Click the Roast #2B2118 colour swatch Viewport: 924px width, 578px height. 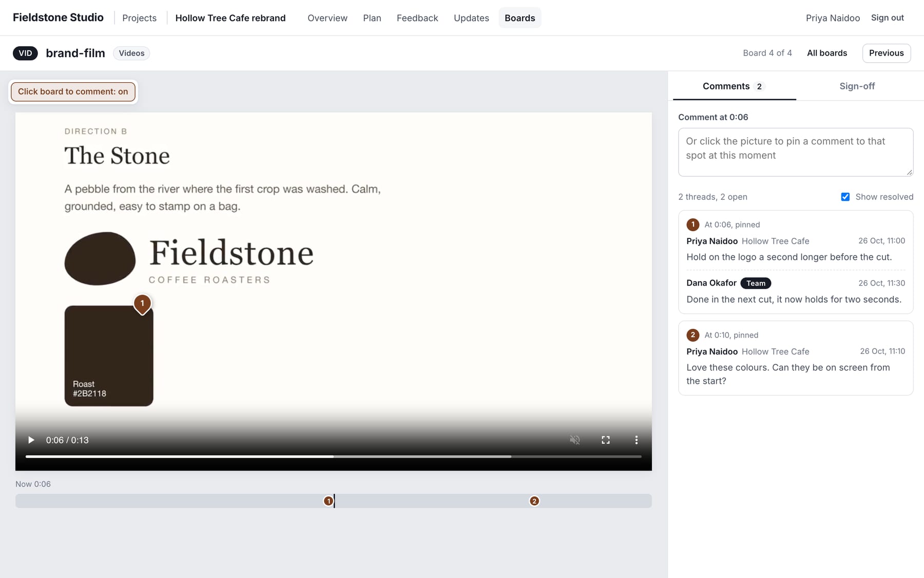click(x=109, y=356)
